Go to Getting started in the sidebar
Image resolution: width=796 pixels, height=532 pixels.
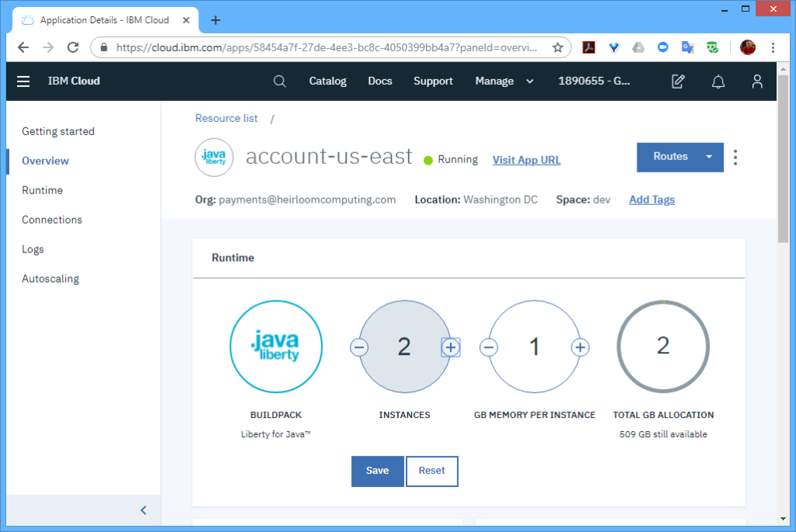point(58,131)
